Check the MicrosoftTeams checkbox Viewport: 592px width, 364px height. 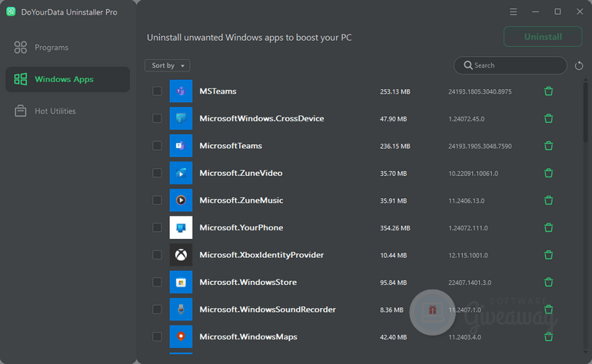click(x=157, y=146)
